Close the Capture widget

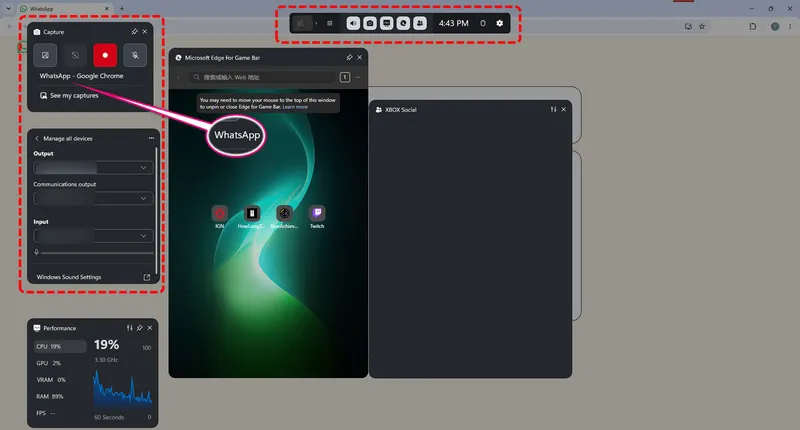(145, 32)
